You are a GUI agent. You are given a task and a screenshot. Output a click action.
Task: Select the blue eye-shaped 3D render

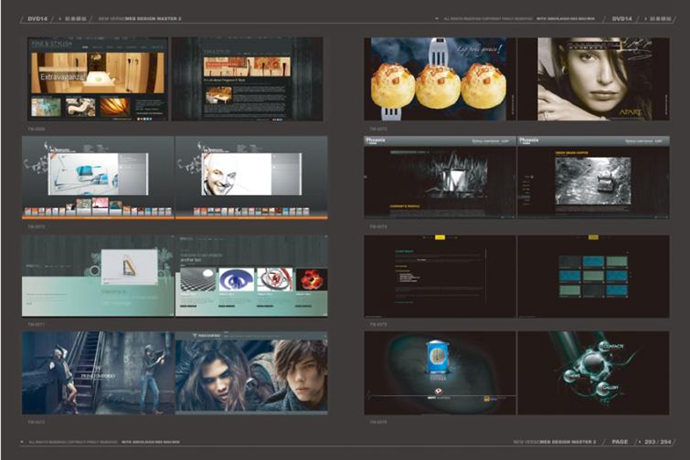[x=236, y=280]
